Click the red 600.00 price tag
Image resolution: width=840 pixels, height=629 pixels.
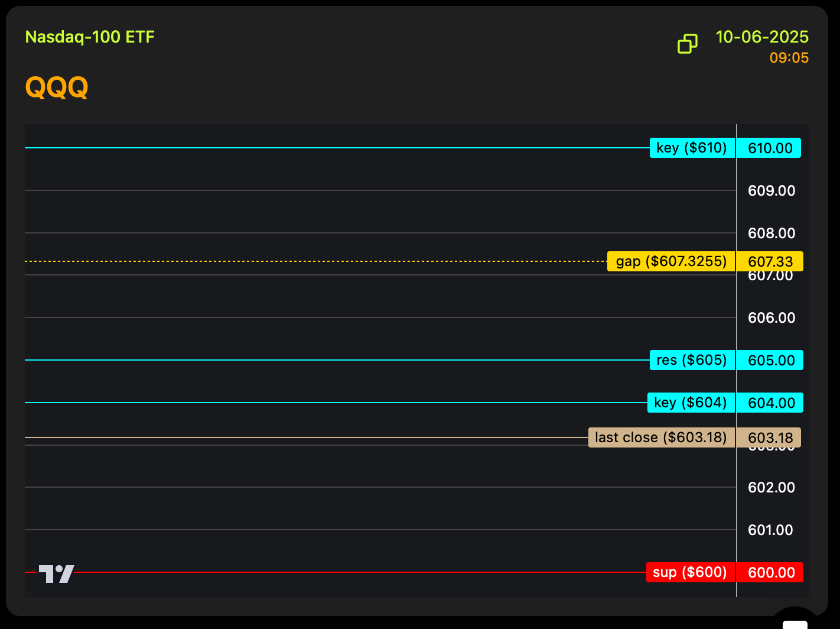[771, 572]
